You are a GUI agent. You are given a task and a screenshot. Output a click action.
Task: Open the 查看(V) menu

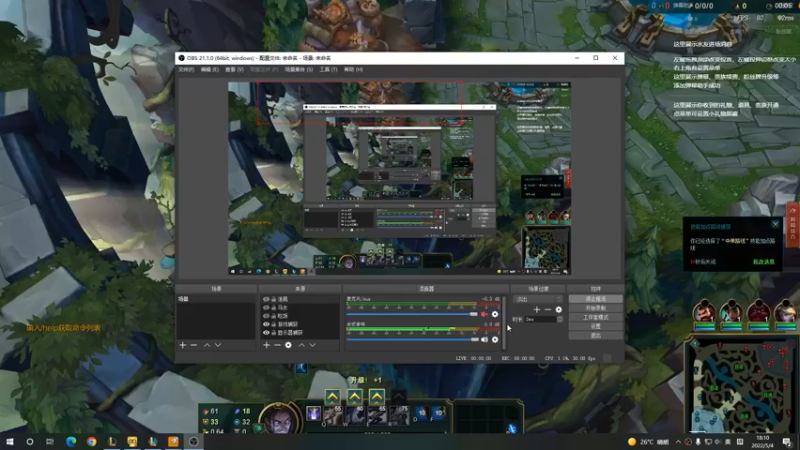(235, 69)
